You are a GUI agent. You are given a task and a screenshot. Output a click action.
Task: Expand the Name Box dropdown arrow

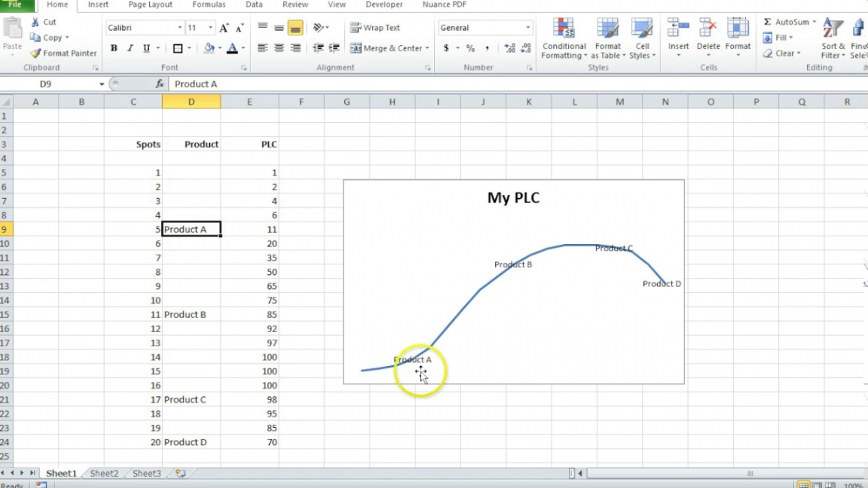coord(102,84)
